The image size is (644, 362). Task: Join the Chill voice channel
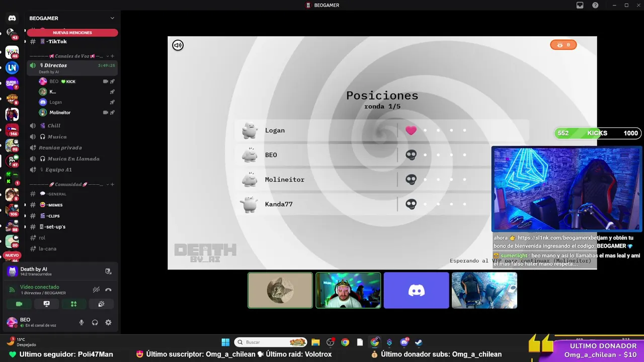click(x=72, y=126)
